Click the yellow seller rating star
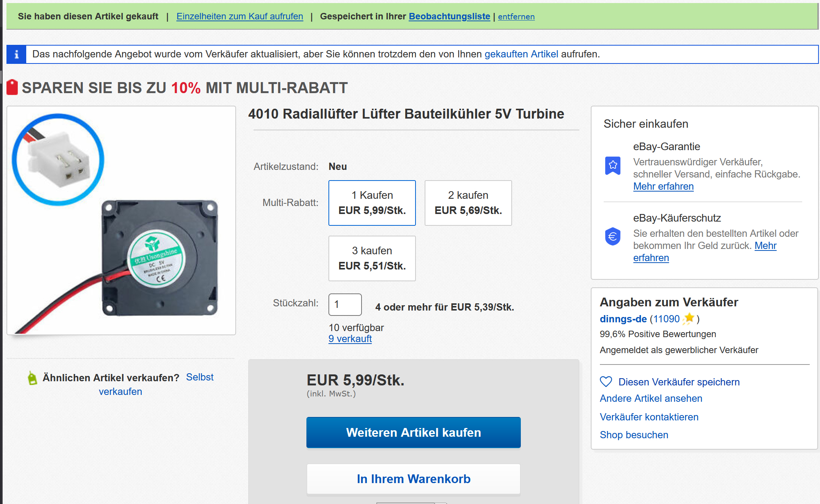This screenshot has width=820, height=504. (x=688, y=319)
